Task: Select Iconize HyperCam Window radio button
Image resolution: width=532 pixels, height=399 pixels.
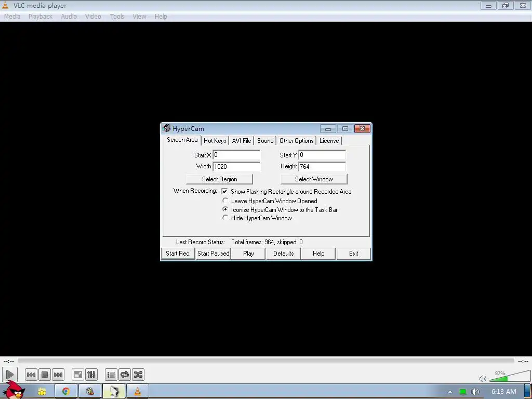Action: click(225, 209)
